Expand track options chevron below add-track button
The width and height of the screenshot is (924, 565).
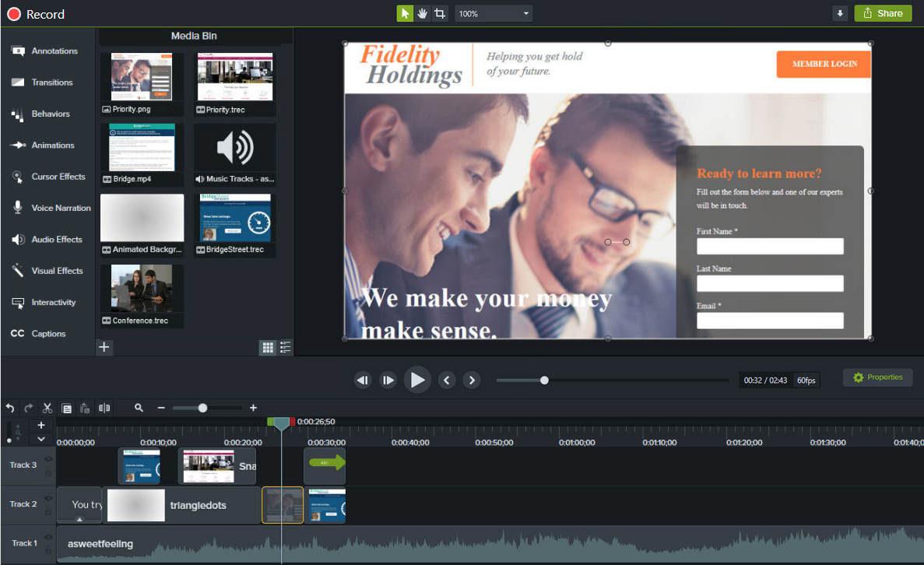[x=41, y=439]
